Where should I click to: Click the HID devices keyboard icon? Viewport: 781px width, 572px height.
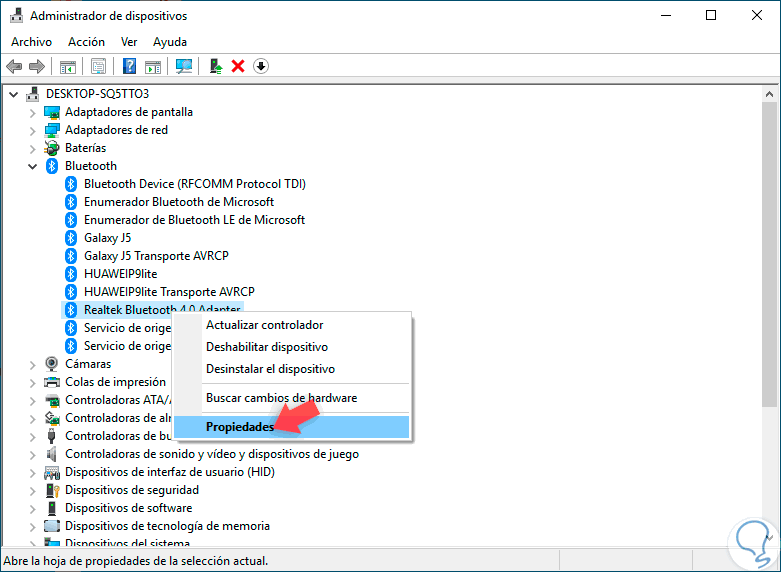coord(52,472)
